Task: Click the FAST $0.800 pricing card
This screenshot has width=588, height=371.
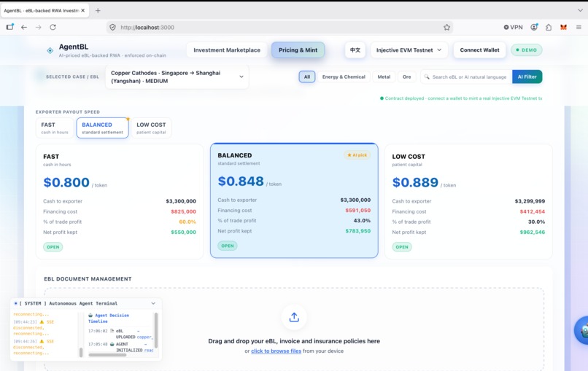Action: click(x=120, y=202)
